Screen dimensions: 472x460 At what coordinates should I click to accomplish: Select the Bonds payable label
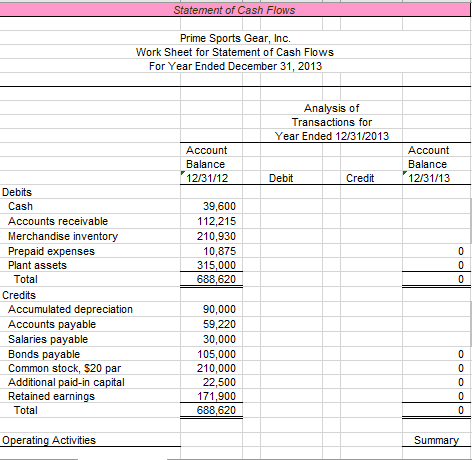44,354
